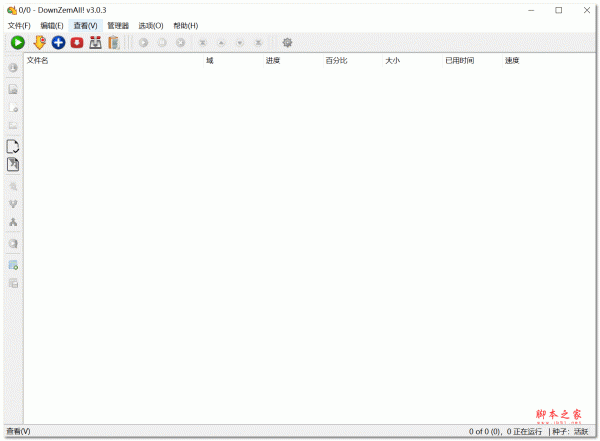Click the download tray icon with red marks
This screenshot has width=600, height=441.
click(95, 42)
